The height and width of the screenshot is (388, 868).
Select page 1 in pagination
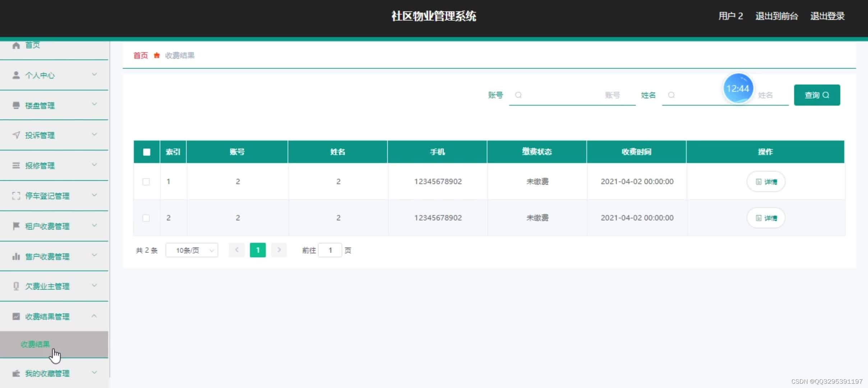(258, 250)
